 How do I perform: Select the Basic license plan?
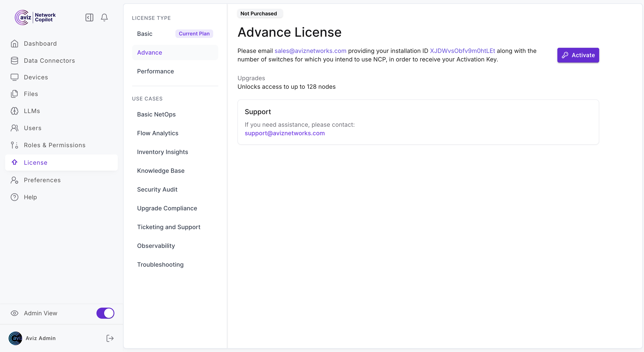click(x=145, y=34)
